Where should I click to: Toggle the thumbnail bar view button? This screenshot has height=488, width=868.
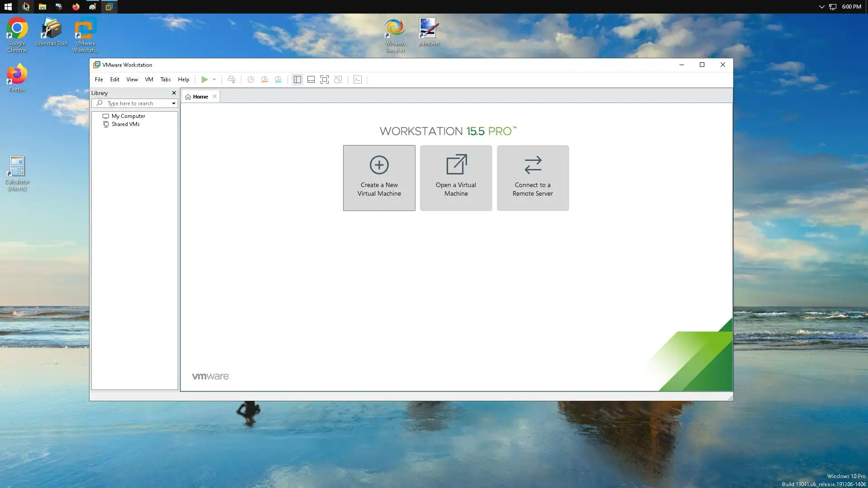pos(311,80)
